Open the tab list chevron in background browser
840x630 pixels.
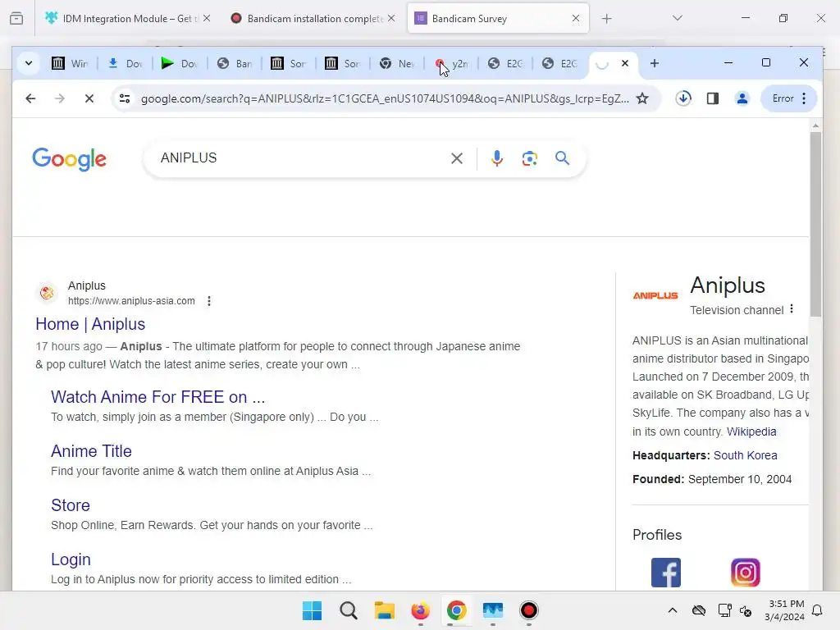[677, 18]
